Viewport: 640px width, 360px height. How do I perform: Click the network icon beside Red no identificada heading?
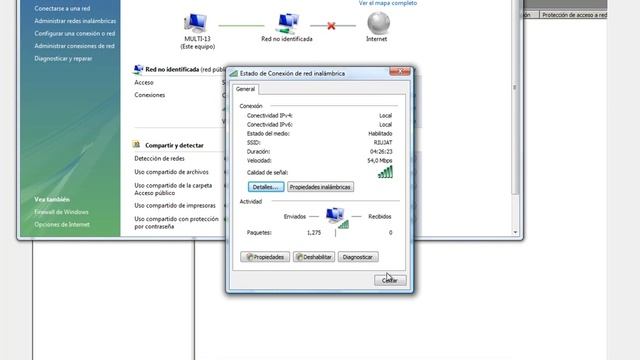click(x=138, y=69)
